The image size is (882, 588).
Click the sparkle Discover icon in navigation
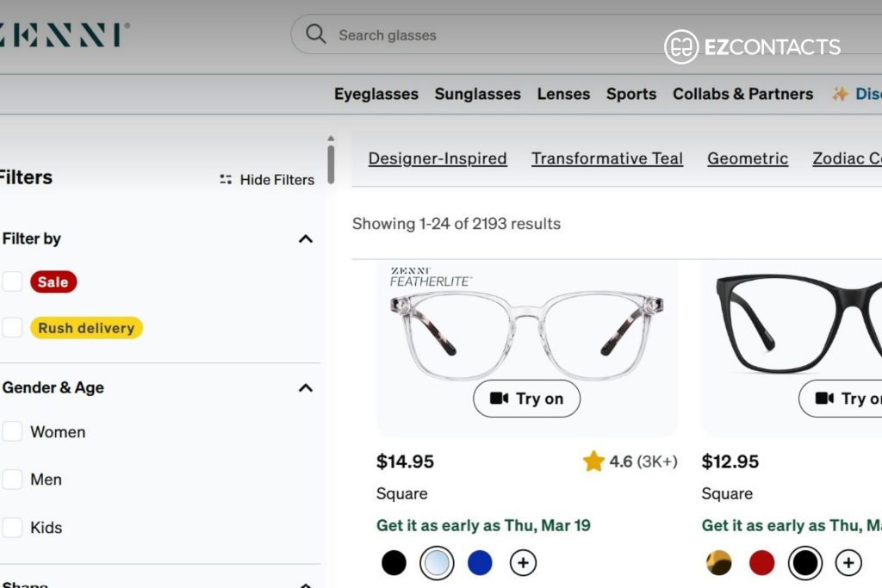[840, 94]
